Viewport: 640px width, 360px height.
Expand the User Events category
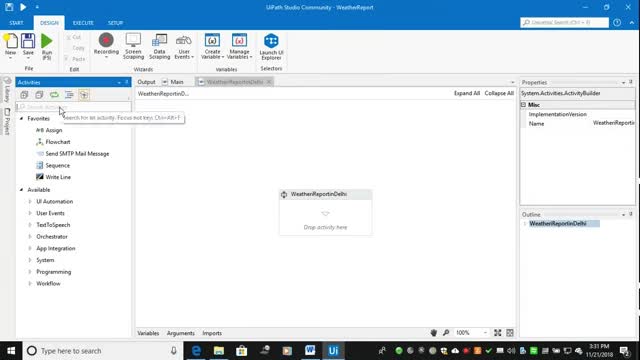tap(30, 213)
